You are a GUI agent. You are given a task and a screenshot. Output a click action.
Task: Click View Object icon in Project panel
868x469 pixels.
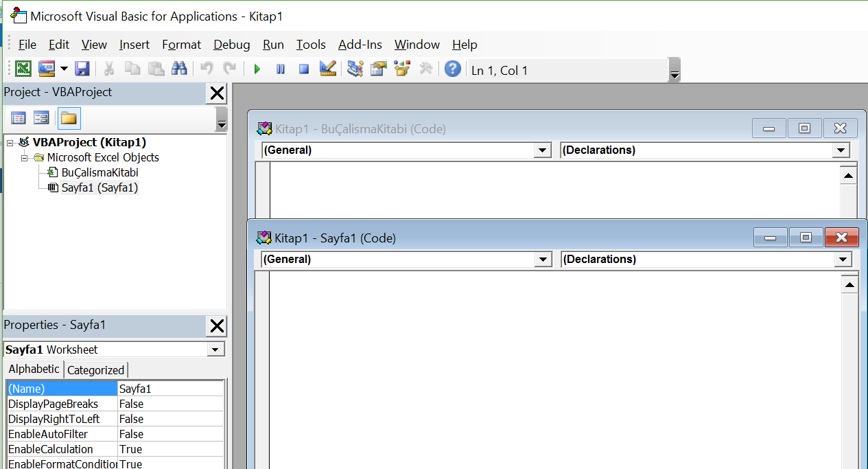pyautogui.click(x=41, y=118)
